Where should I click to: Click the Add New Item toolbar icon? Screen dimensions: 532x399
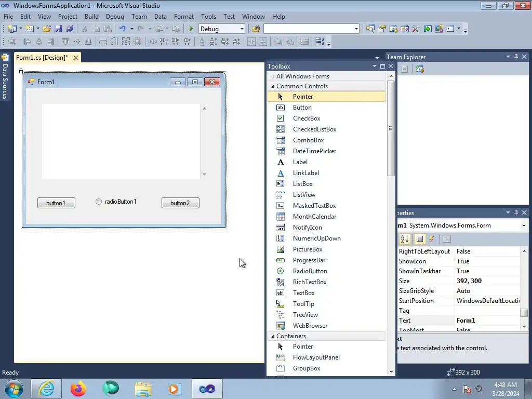coord(30,29)
